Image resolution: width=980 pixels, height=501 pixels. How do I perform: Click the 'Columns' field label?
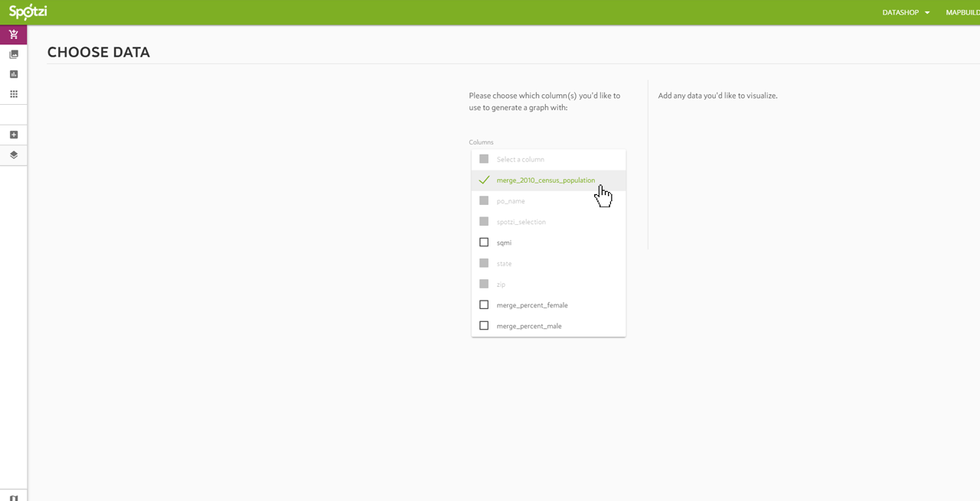[481, 142]
